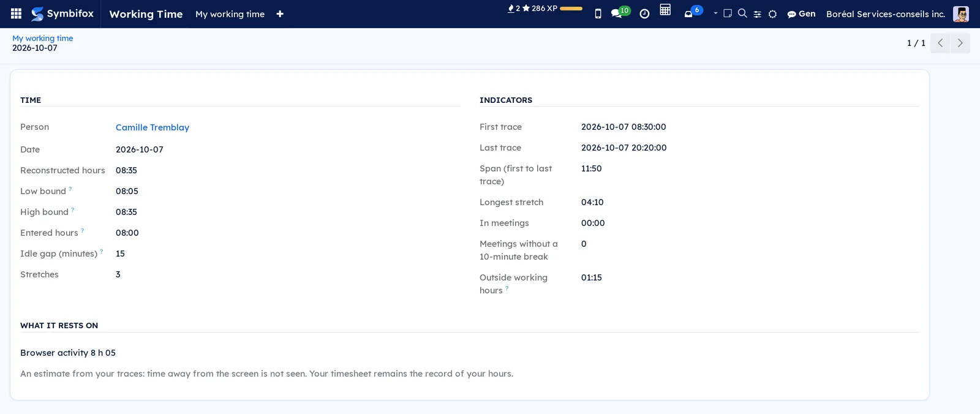Viewport: 980px width, 414px height.
Task: Show the Idle gap (minutes) help tooltip
Action: point(102,251)
